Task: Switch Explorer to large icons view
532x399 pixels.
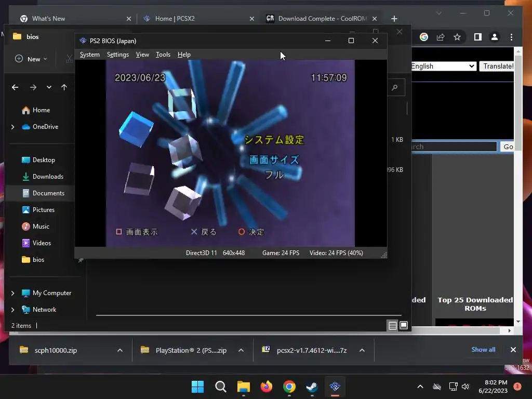Action: (403, 326)
